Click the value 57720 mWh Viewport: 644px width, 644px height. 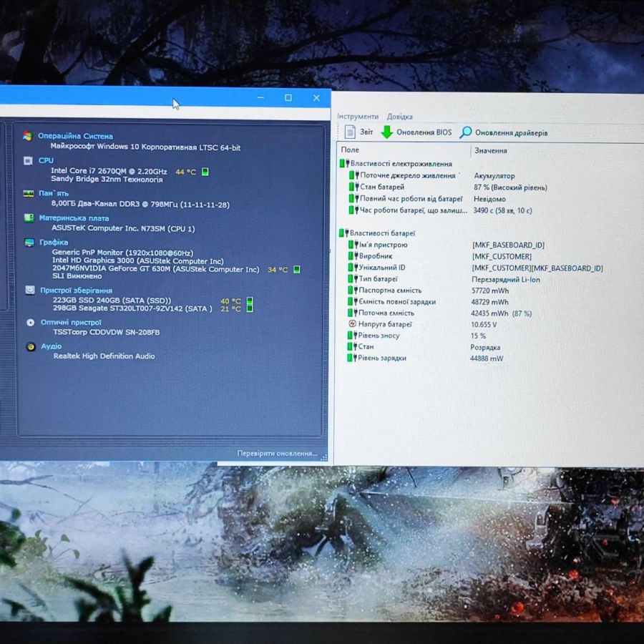tap(490, 291)
